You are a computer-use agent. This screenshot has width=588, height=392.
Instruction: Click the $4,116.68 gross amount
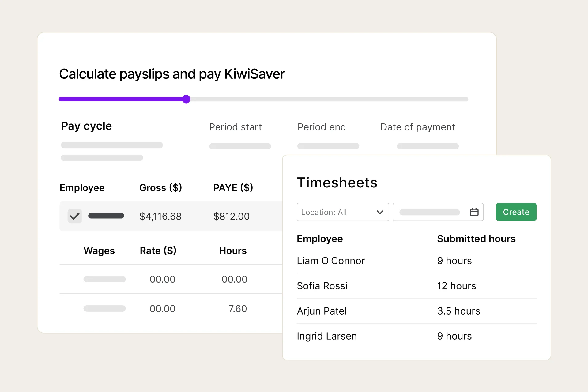coord(160,217)
